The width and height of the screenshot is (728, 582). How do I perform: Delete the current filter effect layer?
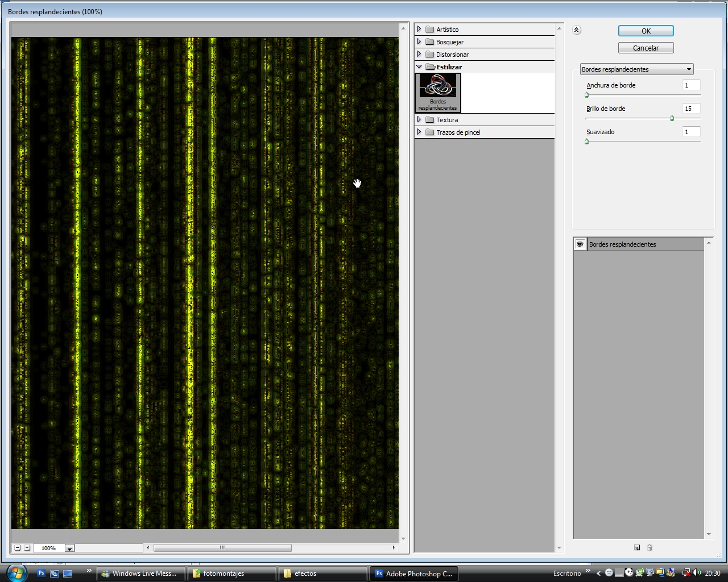[650, 547]
